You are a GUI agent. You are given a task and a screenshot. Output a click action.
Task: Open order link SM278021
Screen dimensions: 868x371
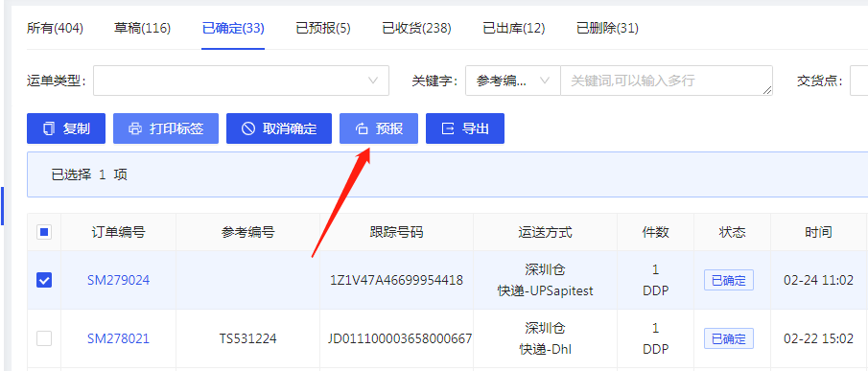119,338
